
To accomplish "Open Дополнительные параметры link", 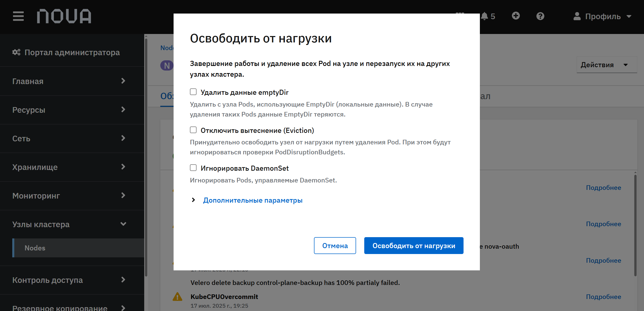I will click(x=253, y=200).
